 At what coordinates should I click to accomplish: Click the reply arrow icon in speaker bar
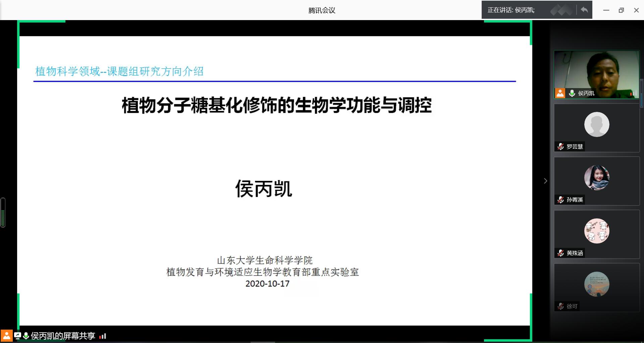click(584, 10)
